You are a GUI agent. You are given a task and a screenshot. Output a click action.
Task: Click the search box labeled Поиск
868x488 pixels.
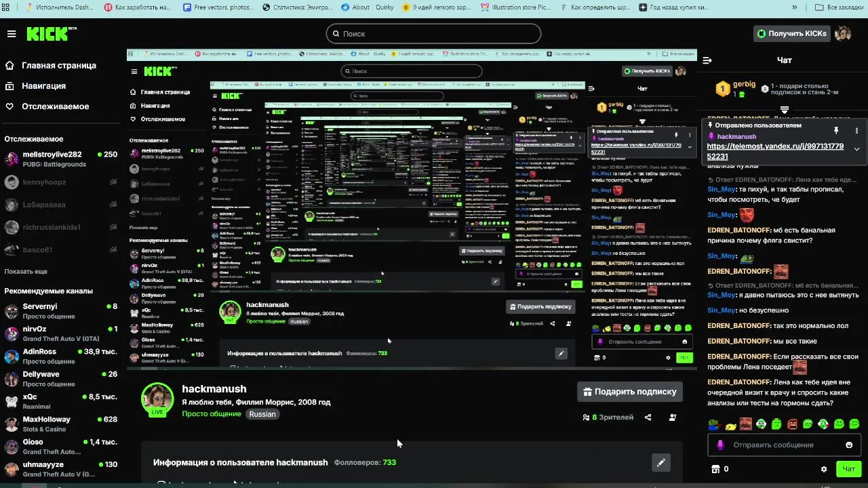point(433,33)
